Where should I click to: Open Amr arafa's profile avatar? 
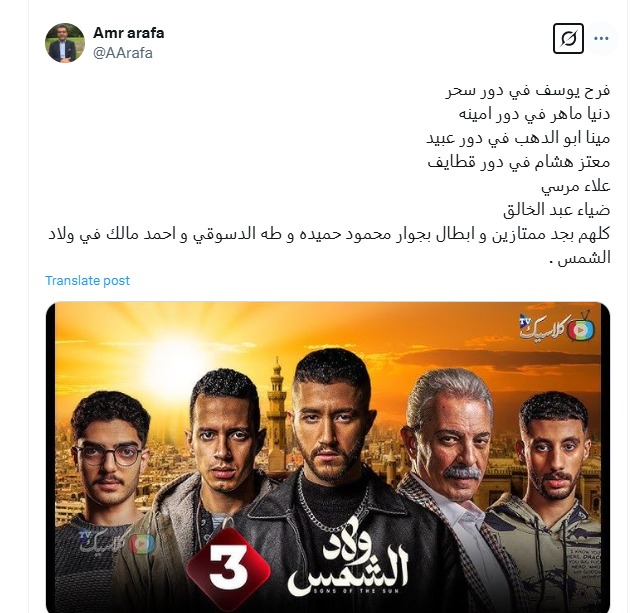[x=65, y=43]
